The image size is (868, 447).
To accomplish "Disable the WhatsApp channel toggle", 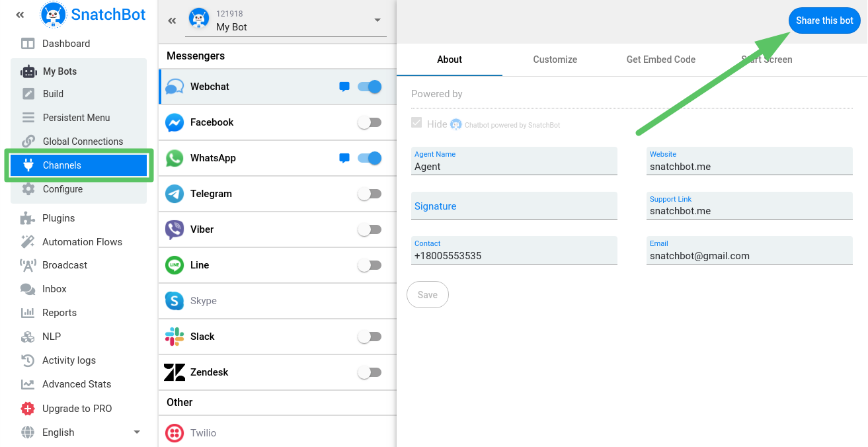I will click(370, 158).
